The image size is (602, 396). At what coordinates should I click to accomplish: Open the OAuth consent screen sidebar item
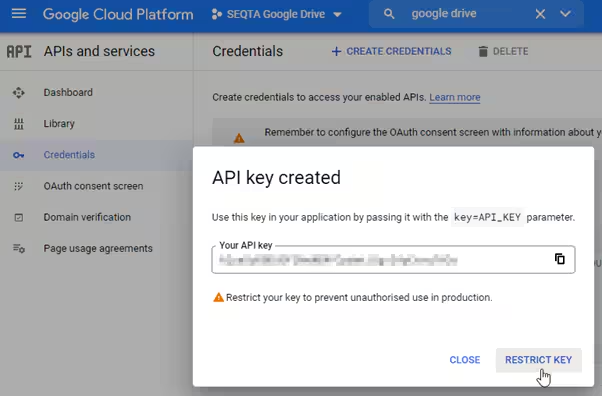[96, 186]
